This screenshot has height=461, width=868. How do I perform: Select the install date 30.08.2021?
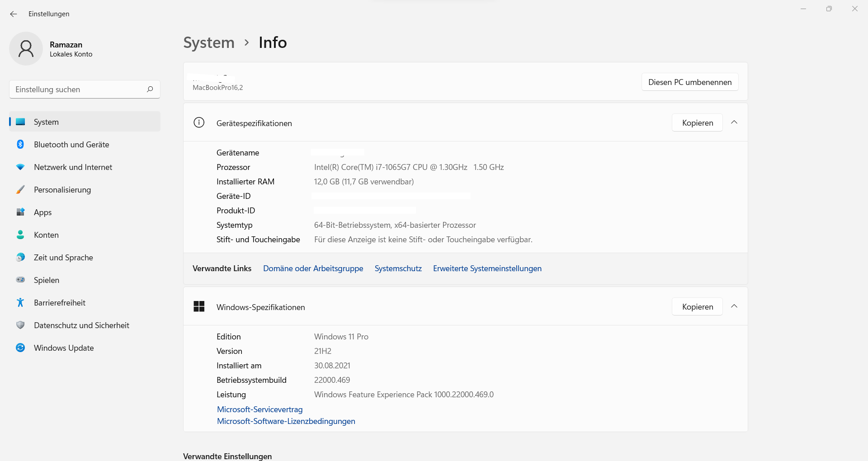[332, 365]
